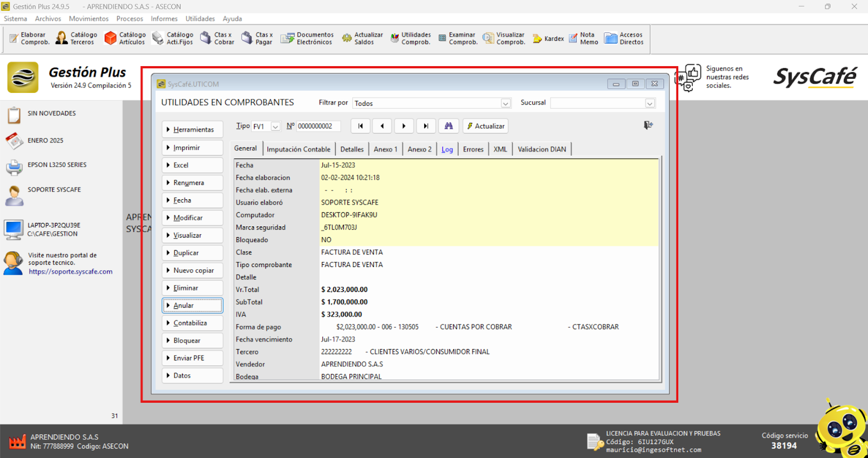Viewport: 868px width, 458px height.
Task: Go to the first record
Action: click(x=360, y=126)
